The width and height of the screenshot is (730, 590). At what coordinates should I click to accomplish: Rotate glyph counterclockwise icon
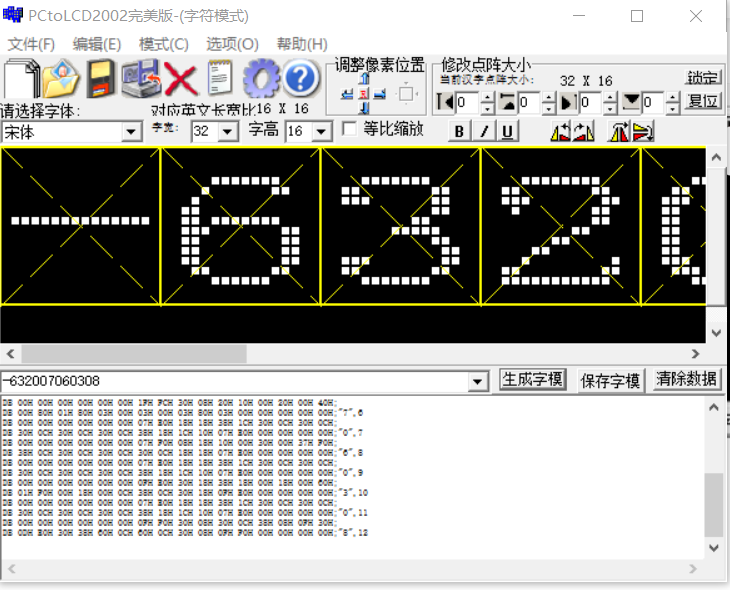point(560,132)
